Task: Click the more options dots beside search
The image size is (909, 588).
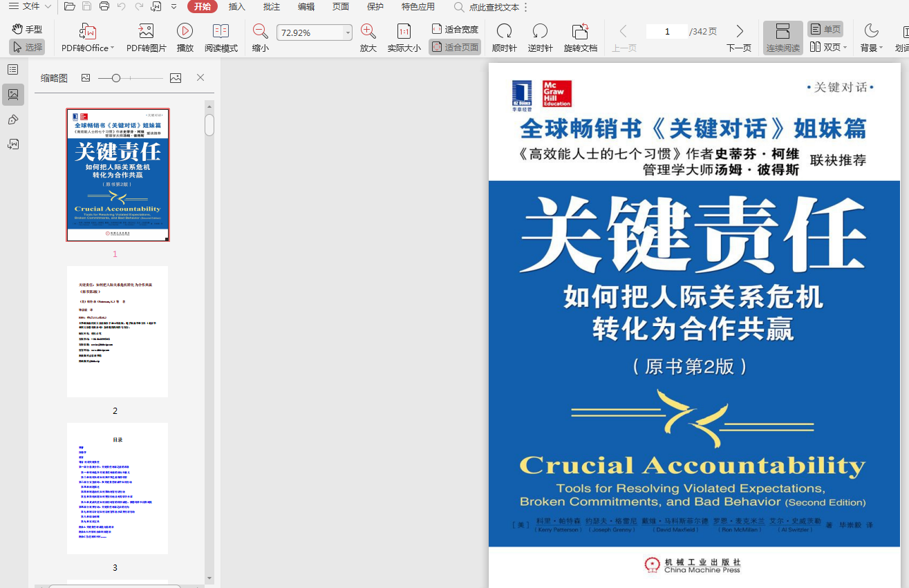Action: 525,7
